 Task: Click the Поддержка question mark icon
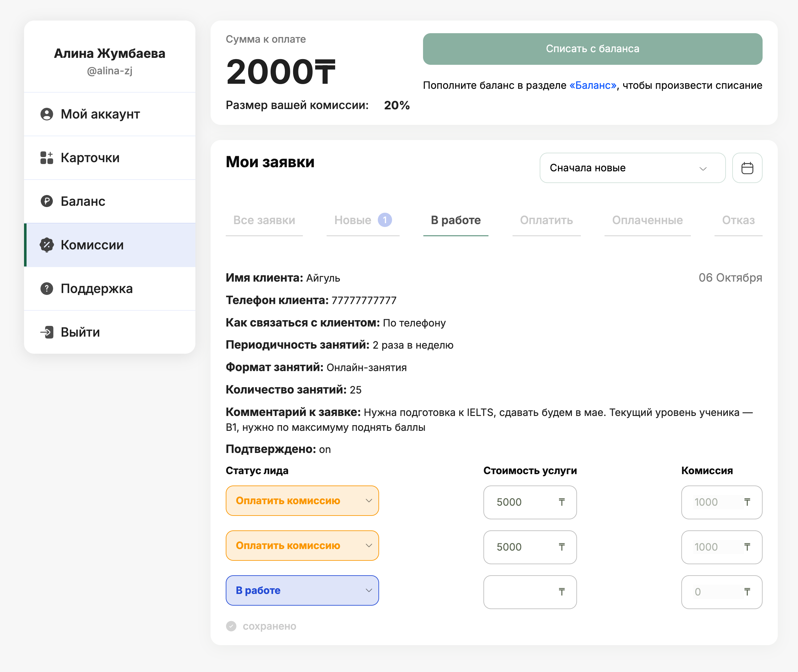pos(46,288)
